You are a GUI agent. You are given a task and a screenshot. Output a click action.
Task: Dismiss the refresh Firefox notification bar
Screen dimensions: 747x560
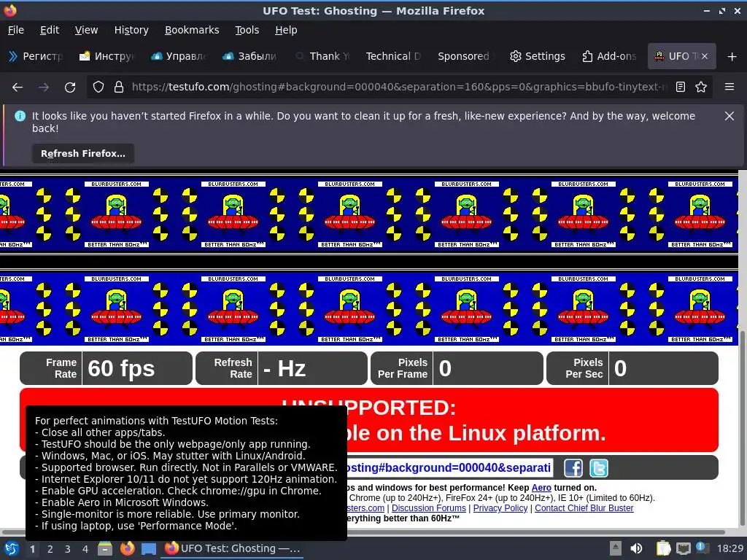point(729,116)
